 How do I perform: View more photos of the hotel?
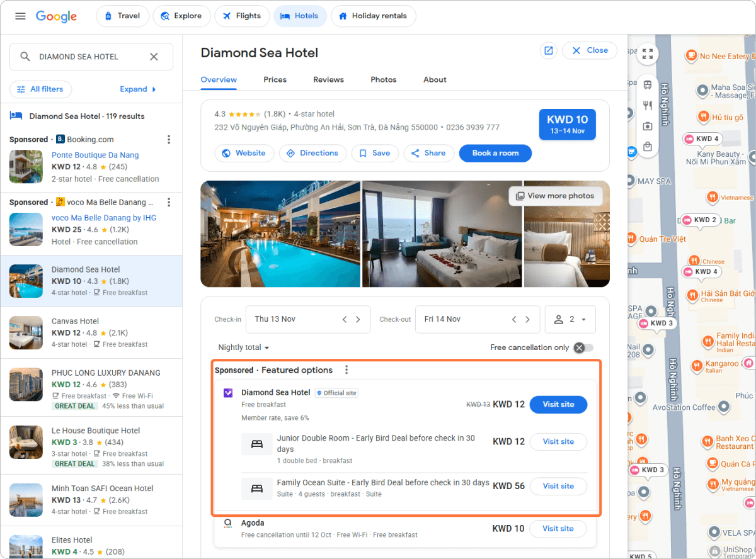[x=556, y=196]
